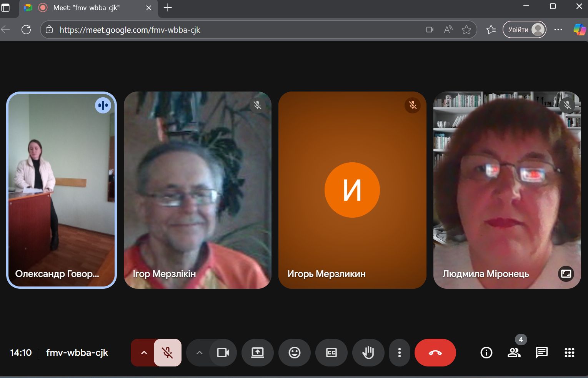Open the participants people panel
The height and width of the screenshot is (378, 588).
point(514,353)
